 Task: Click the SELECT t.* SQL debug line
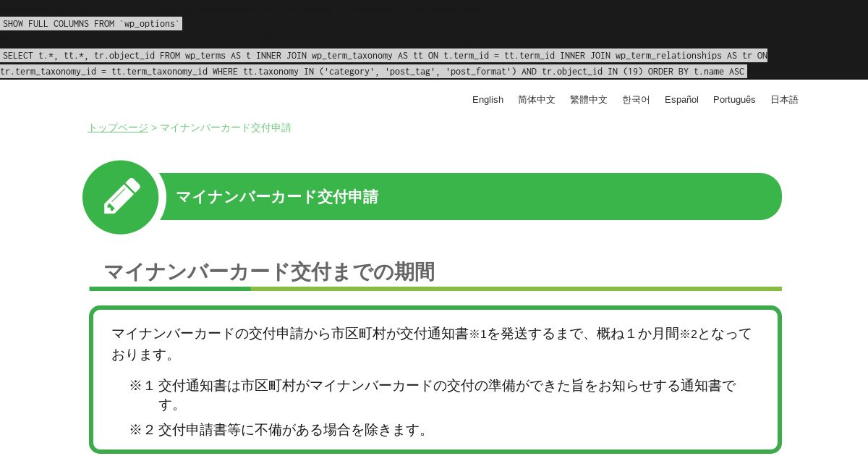(383, 55)
